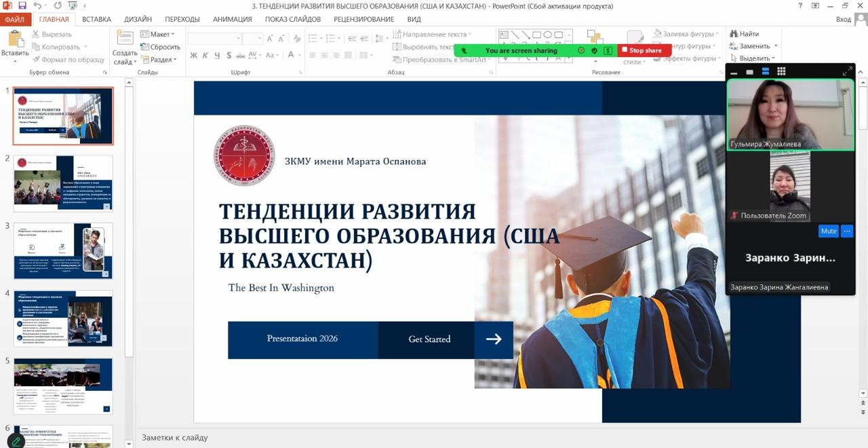Click the pen annotation icon at bottom left
Screen dimensions: 868x448
[x=15, y=441]
